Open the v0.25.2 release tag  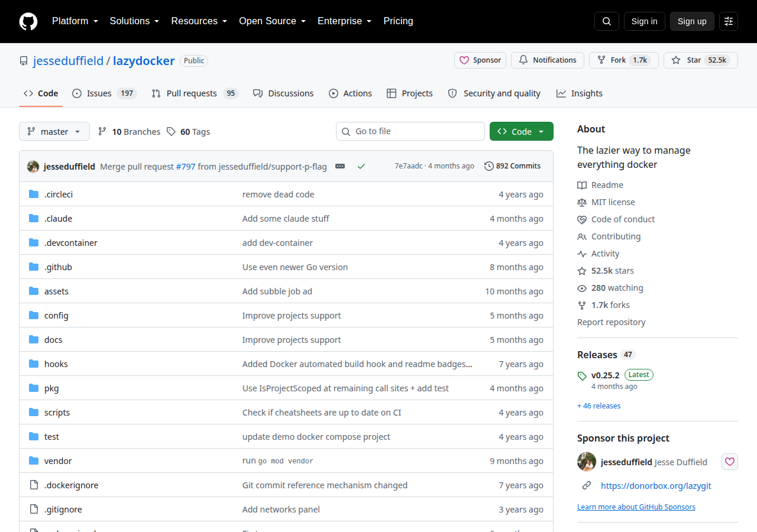606,375
